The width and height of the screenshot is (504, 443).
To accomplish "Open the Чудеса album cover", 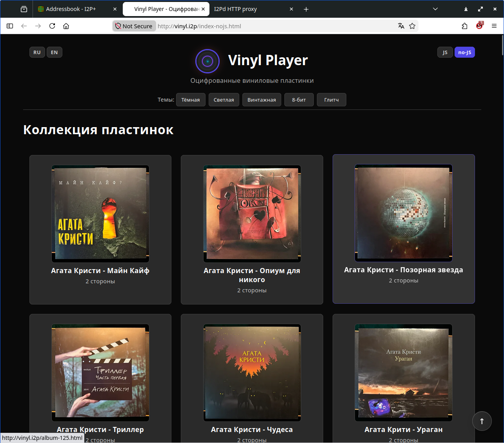I will 252,372.
